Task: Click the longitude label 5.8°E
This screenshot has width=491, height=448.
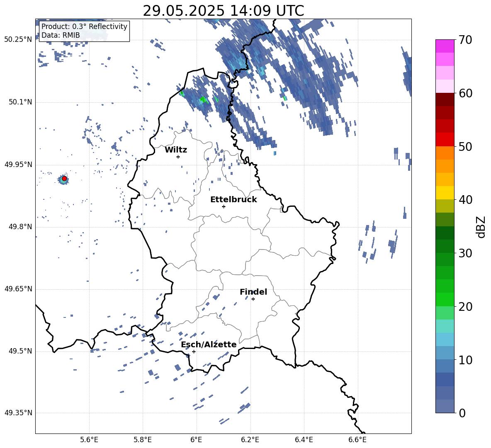Action: click(143, 440)
